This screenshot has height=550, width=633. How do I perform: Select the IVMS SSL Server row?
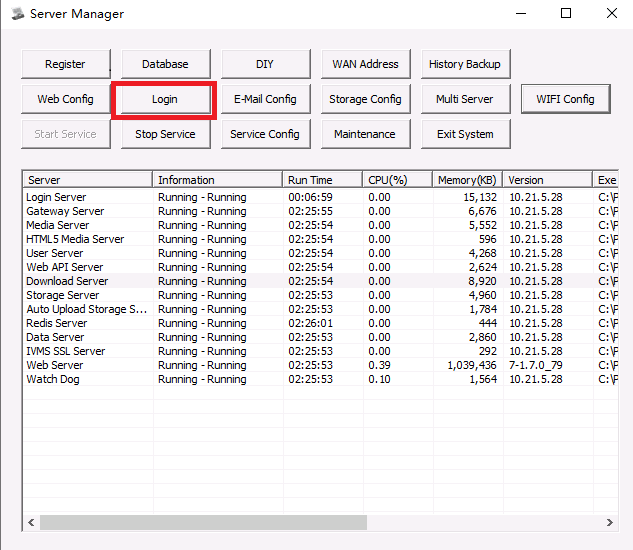[321, 351]
